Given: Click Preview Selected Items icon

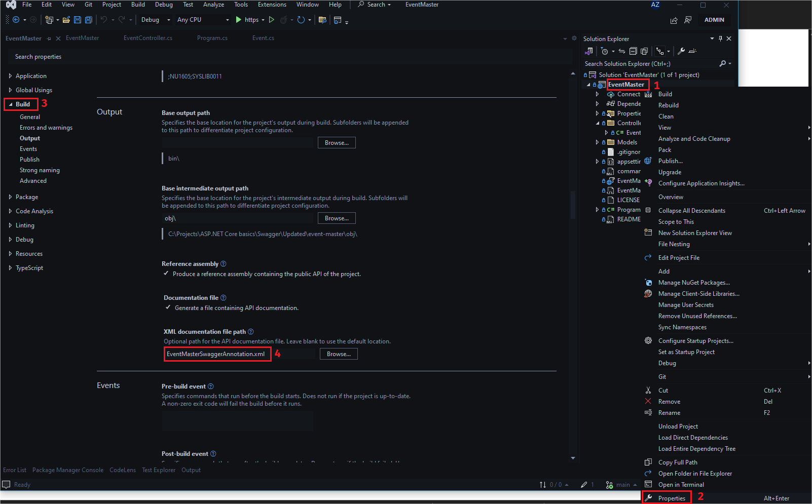Looking at the screenshot, I should (x=693, y=51).
